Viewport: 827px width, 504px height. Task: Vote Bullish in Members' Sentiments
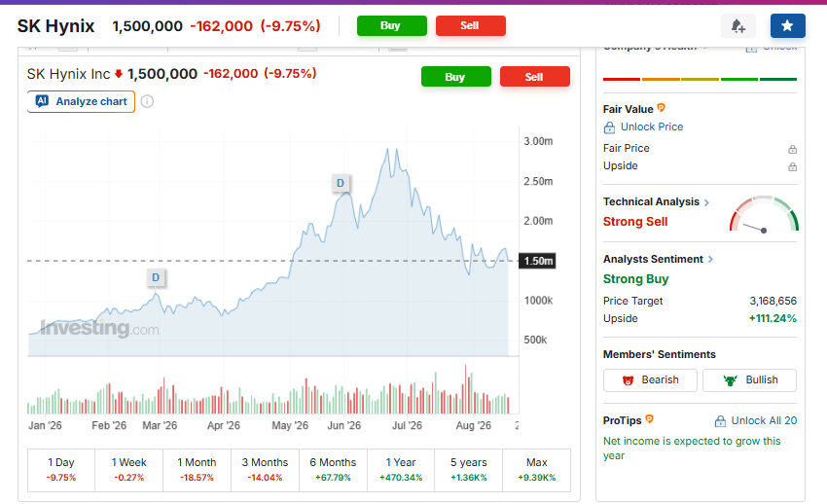coord(749,380)
